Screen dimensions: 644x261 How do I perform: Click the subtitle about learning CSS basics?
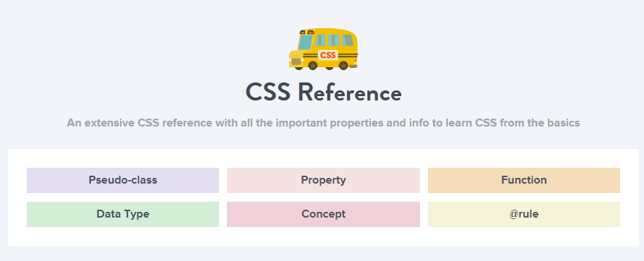323,123
